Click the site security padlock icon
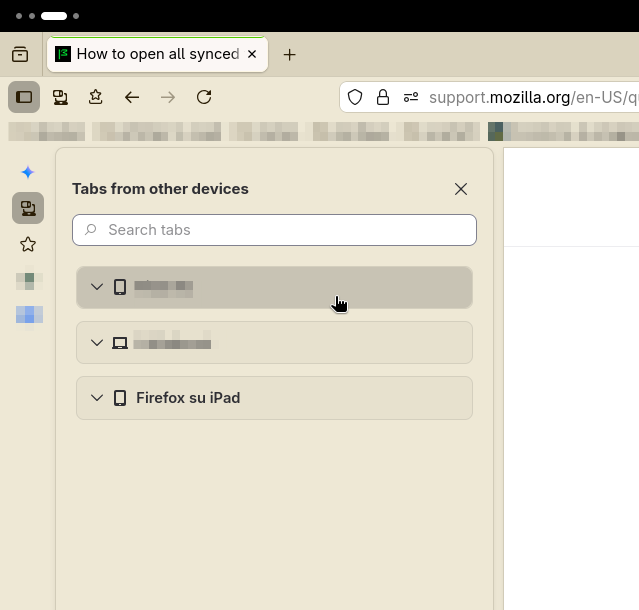Viewport: 639px width, 610px height. click(382, 97)
